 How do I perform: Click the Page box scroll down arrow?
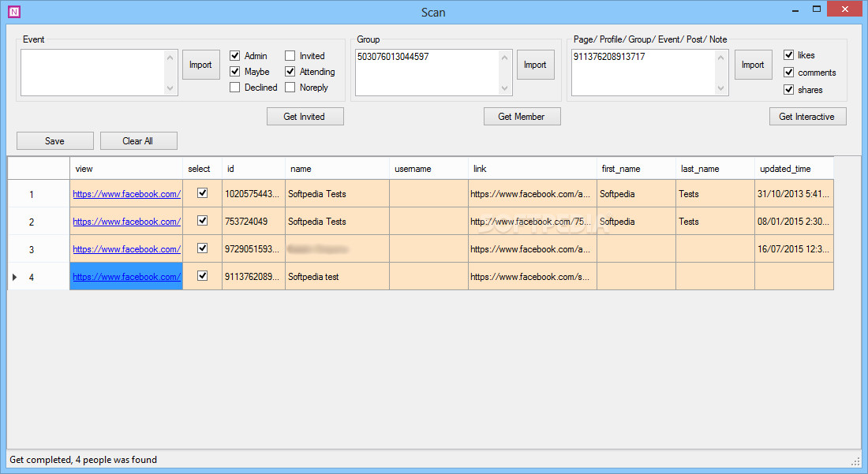pyautogui.click(x=720, y=88)
